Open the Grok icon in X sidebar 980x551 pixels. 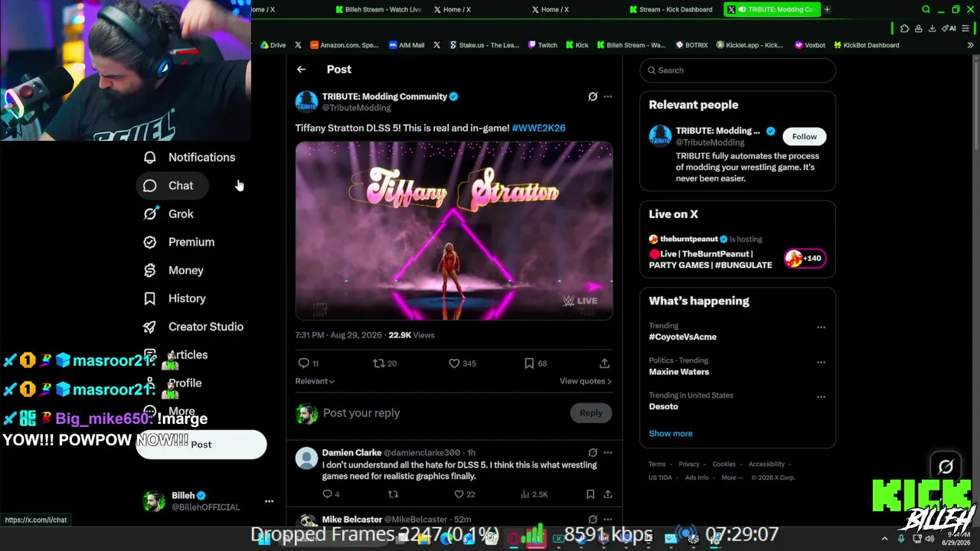(x=150, y=214)
